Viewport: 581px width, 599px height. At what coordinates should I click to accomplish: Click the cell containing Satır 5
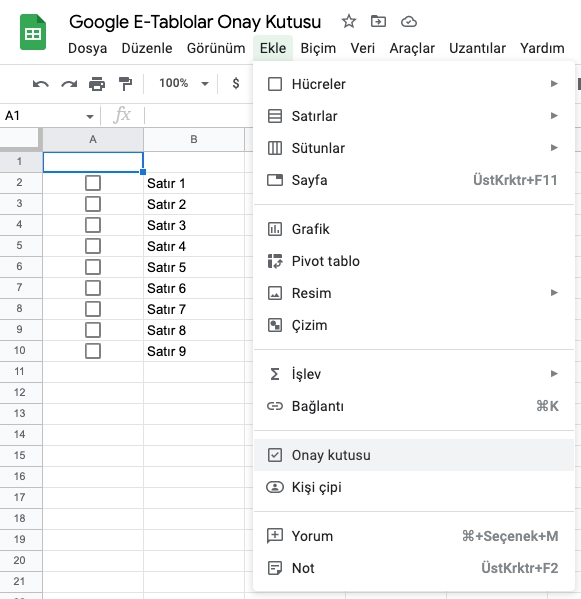click(194, 267)
